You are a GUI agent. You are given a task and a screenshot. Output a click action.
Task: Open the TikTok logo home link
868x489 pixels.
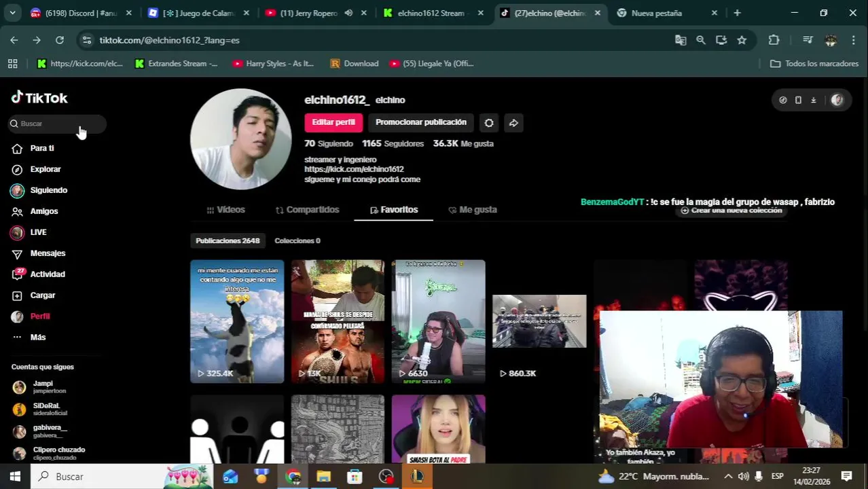39,98
